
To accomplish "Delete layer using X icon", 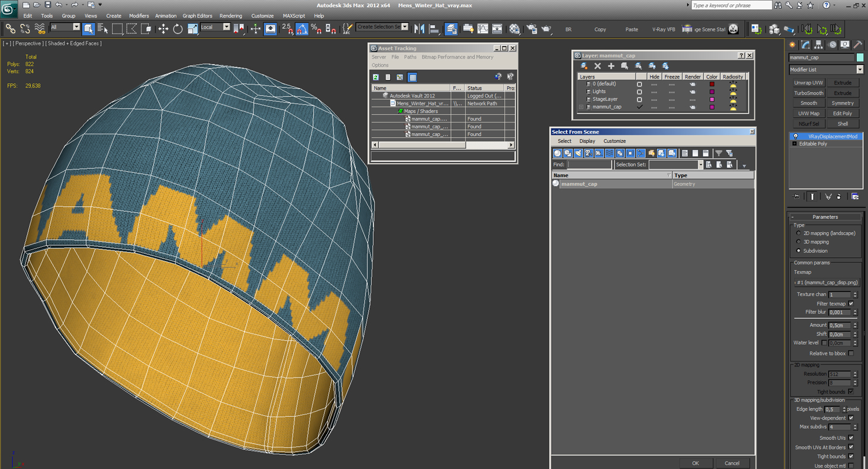I will 598,66.
